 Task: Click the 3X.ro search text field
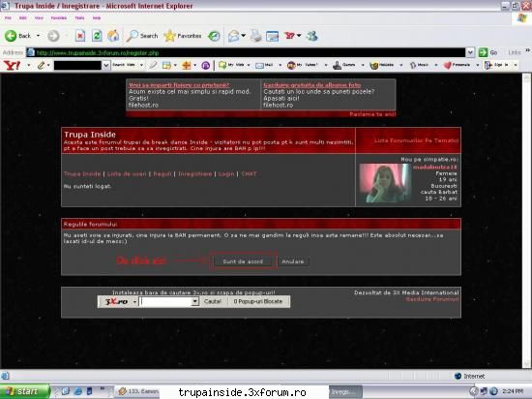[165, 301]
